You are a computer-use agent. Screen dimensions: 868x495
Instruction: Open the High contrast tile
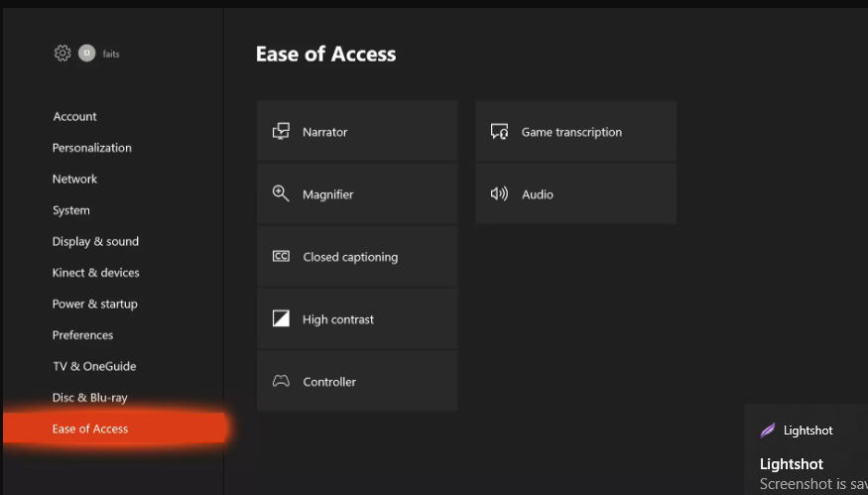[357, 319]
